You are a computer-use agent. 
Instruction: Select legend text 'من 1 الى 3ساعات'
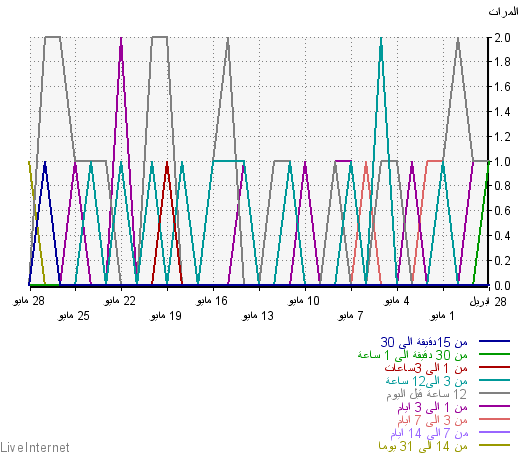[426, 368]
